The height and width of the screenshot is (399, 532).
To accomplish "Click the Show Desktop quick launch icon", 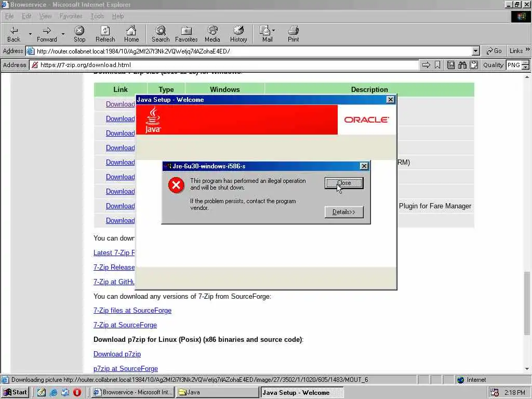I will click(x=42, y=392).
